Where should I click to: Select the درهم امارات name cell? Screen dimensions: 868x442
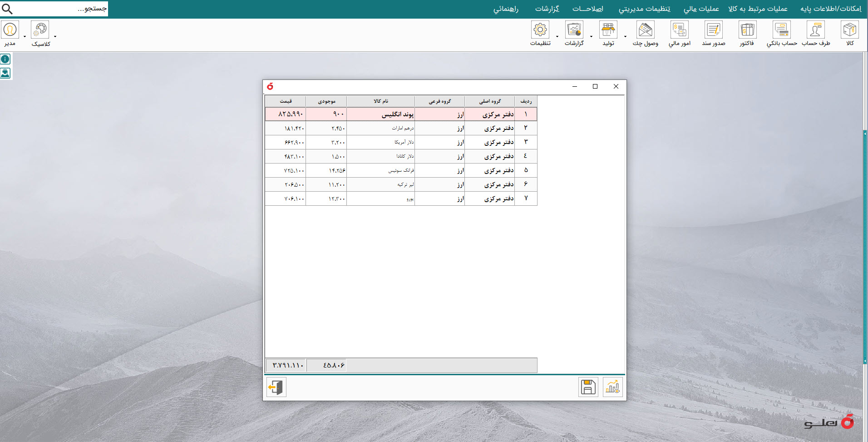point(381,128)
